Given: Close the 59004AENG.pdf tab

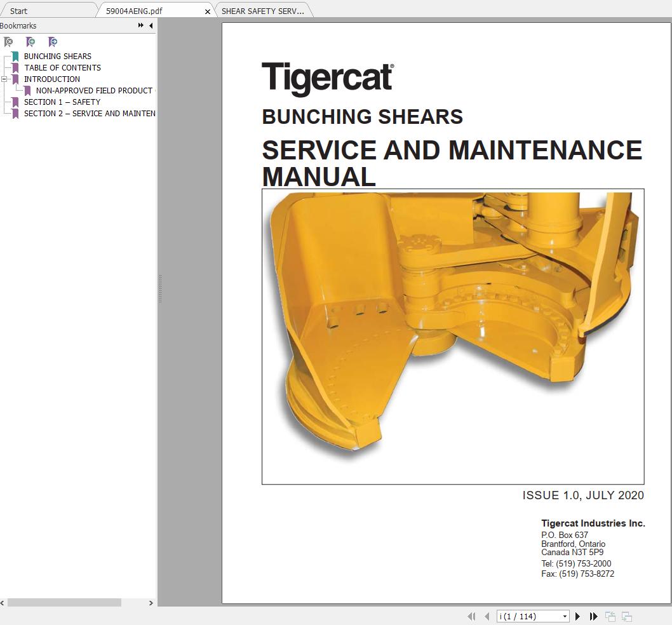Looking at the screenshot, I should [207, 11].
